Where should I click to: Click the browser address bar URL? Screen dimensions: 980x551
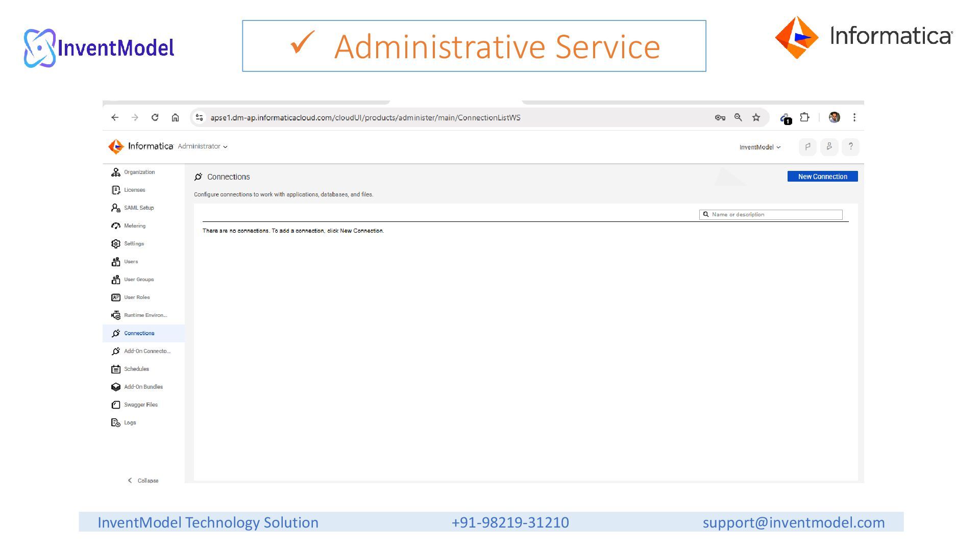click(365, 118)
